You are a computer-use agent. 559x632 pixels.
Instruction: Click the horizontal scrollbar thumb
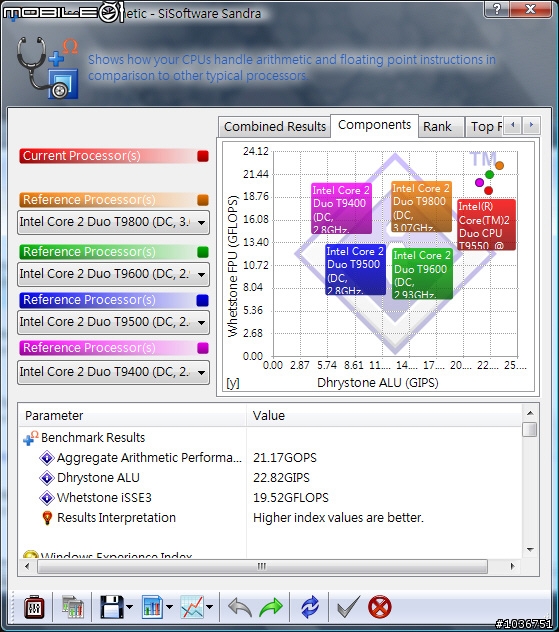(x=262, y=566)
